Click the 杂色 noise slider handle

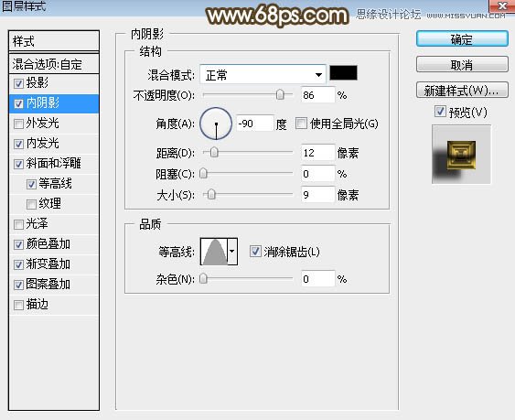204,279
